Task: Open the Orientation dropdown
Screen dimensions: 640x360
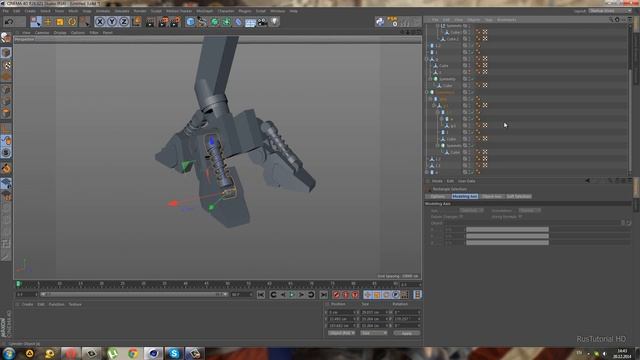Action: coord(529,211)
